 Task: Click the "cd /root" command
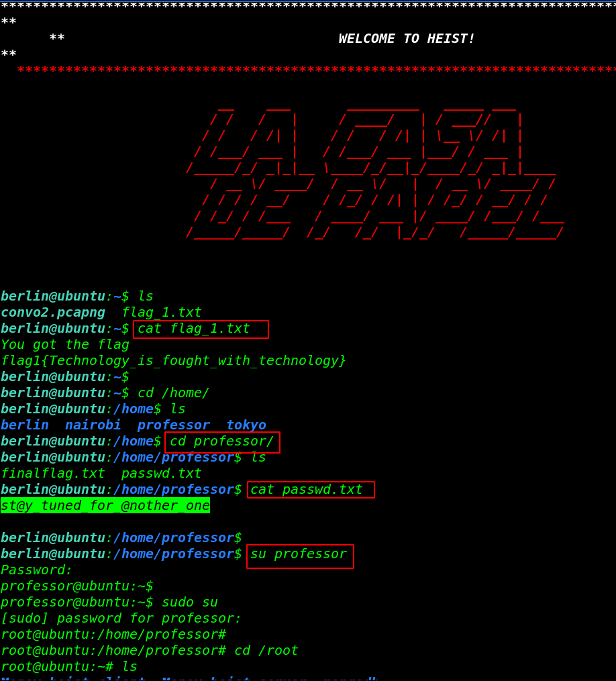click(x=266, y=651)
